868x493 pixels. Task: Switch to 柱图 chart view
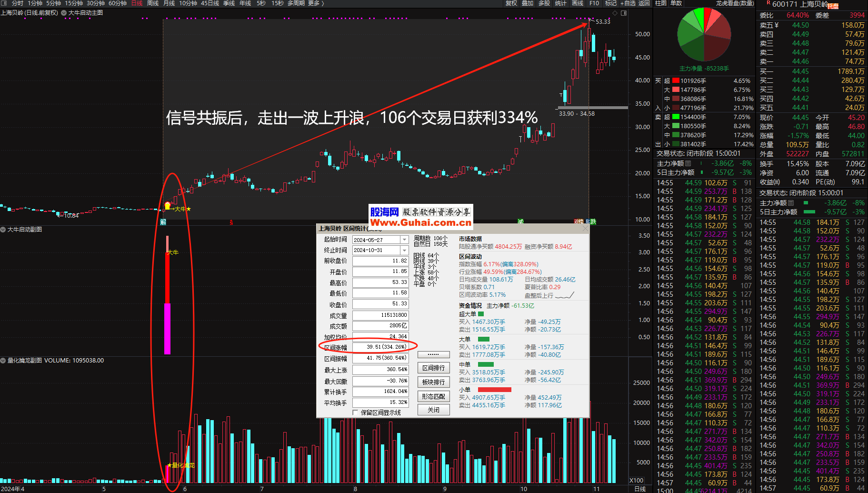(x=660, y=3)
